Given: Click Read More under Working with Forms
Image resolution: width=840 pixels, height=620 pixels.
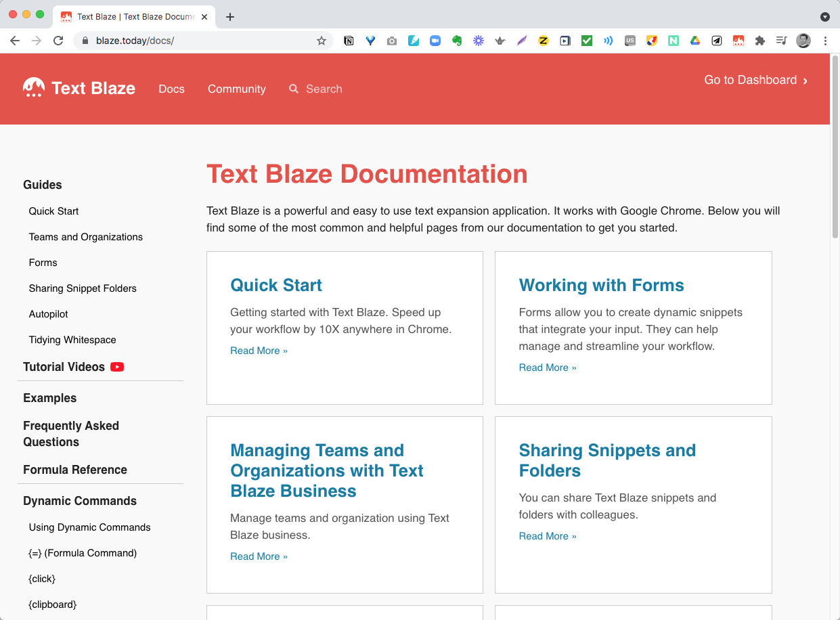Looking at the screenshot, I should point(548,368).
